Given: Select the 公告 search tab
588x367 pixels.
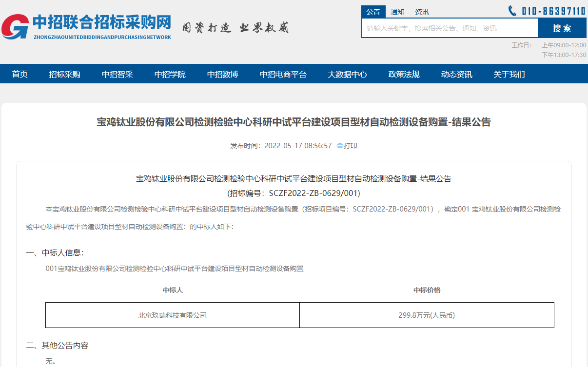Looking at the screenshot, I should [373, 12].
